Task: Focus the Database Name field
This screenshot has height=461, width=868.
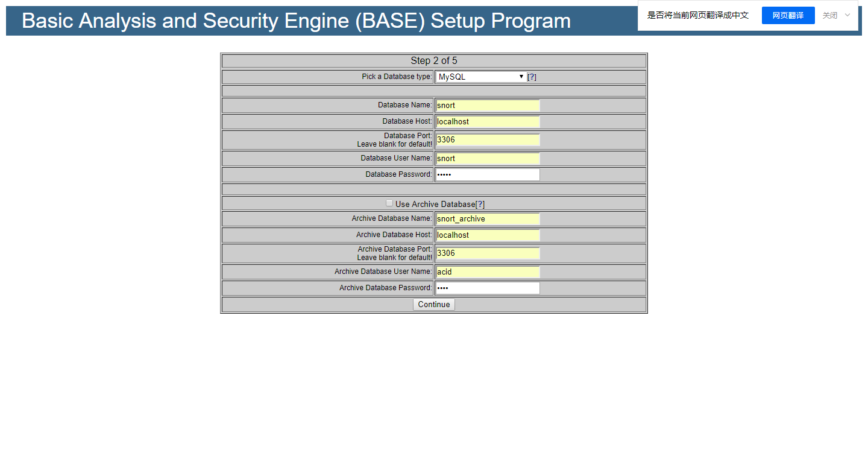Action: click(488, 105)
